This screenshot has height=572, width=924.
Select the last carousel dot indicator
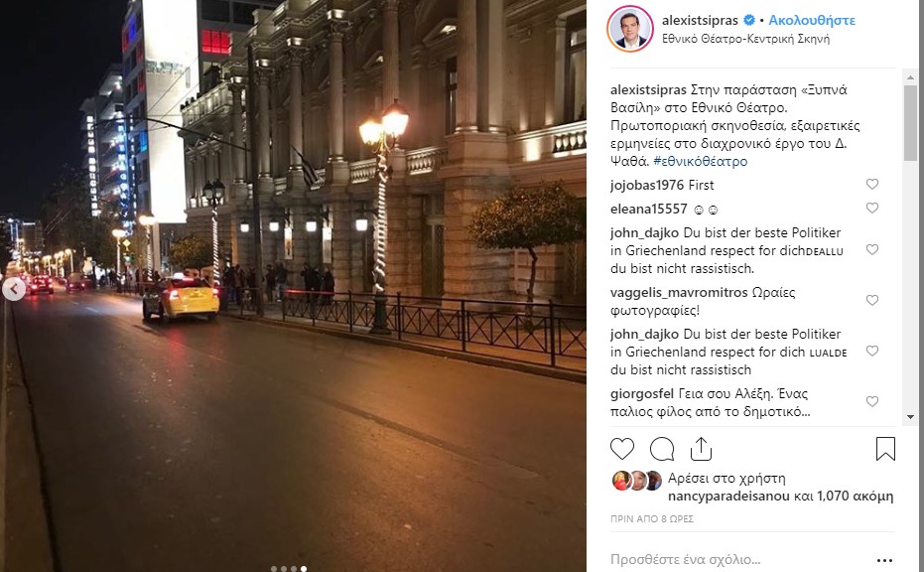click(304, 569)
